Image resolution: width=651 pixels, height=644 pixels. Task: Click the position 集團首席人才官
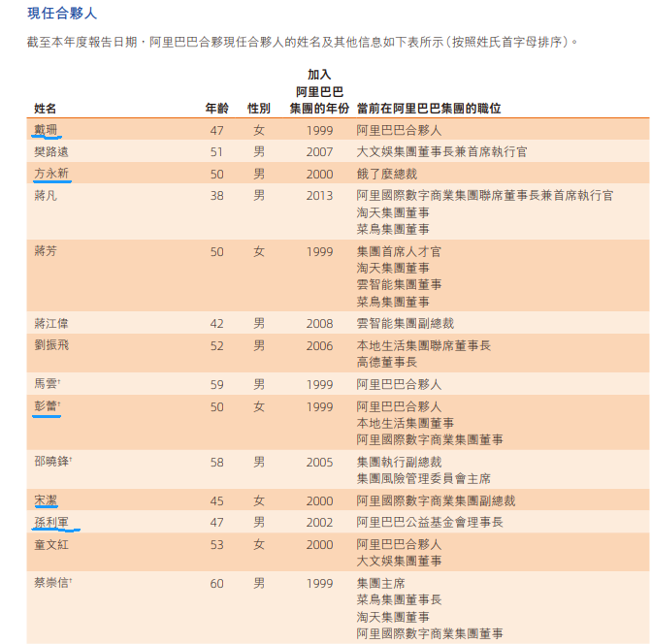[x=399, y=251]
